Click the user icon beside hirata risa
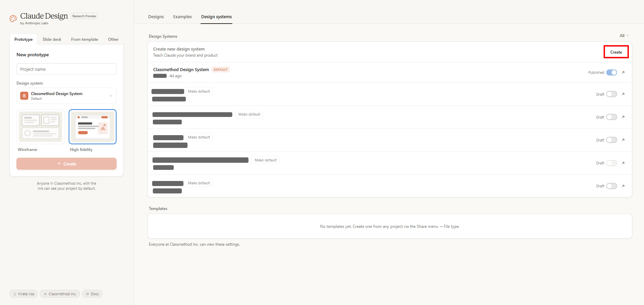 click(15, 294)
